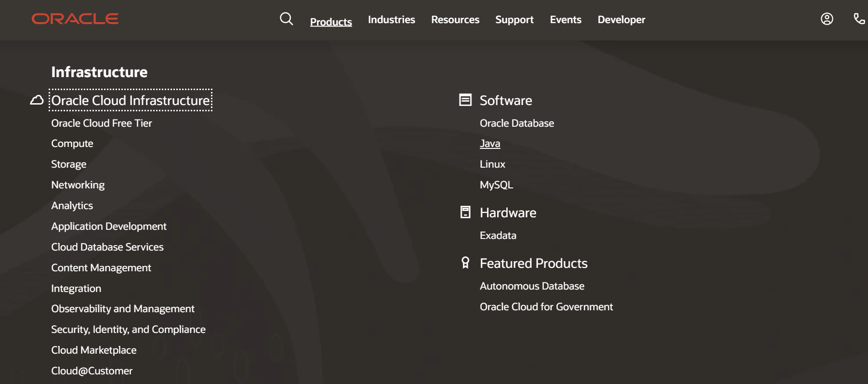Open Content Management link
The image size is (868, 384).
[x=101, y=268]
